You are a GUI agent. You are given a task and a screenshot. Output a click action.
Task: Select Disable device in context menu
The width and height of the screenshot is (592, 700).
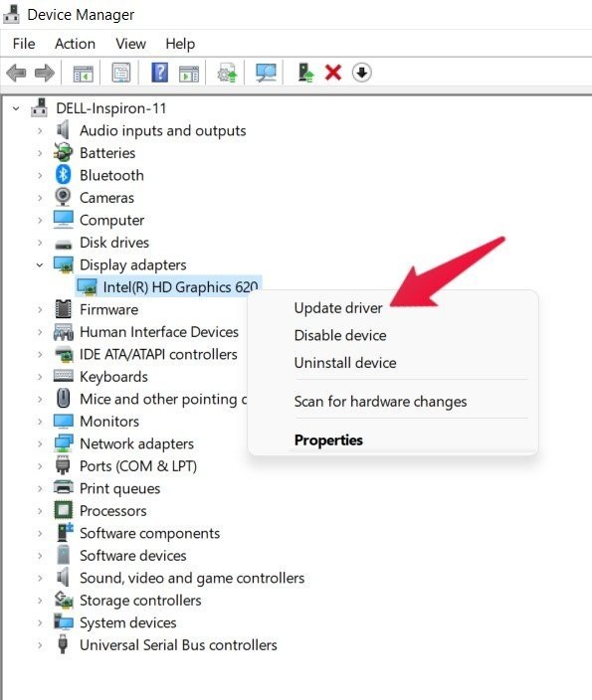coord(340,335)
